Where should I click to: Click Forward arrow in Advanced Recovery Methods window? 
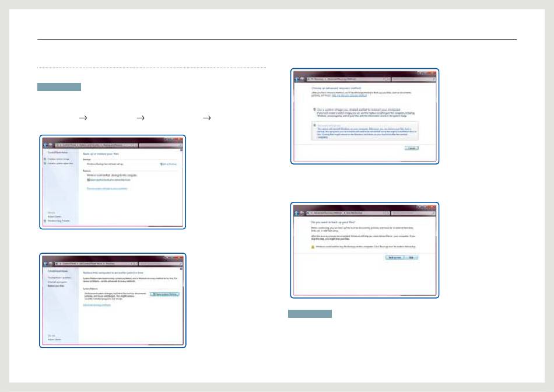[301, 79]
